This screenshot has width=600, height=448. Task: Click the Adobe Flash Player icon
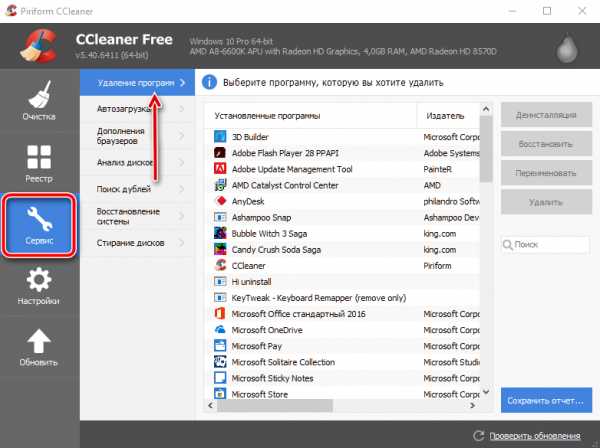pyautogui.click(x=220, y=153)
